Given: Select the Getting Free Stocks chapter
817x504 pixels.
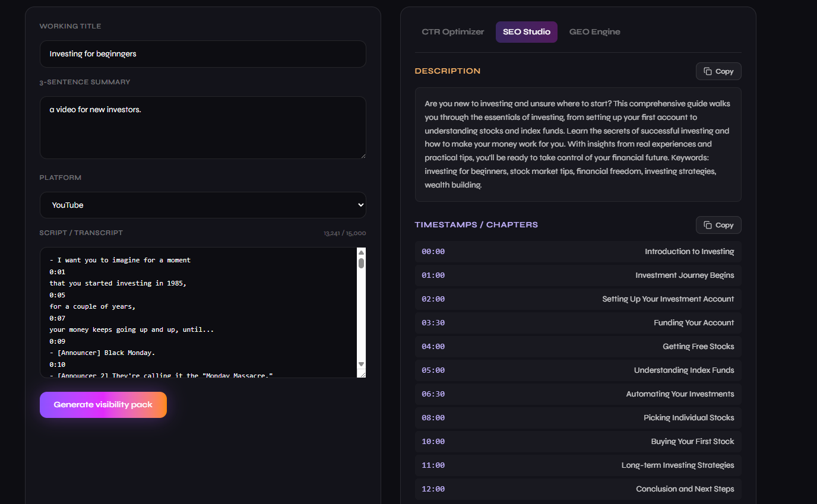Looking at the screenshot, I should point(578,347).
